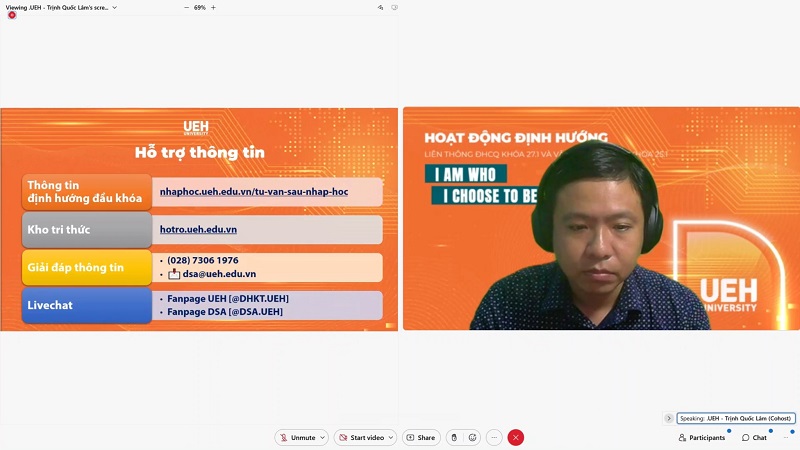
Task: Open nhaphoc.ueh.edu.vn/tu-van-sau-nhap-hoc link
Action: tap(254, 192)
